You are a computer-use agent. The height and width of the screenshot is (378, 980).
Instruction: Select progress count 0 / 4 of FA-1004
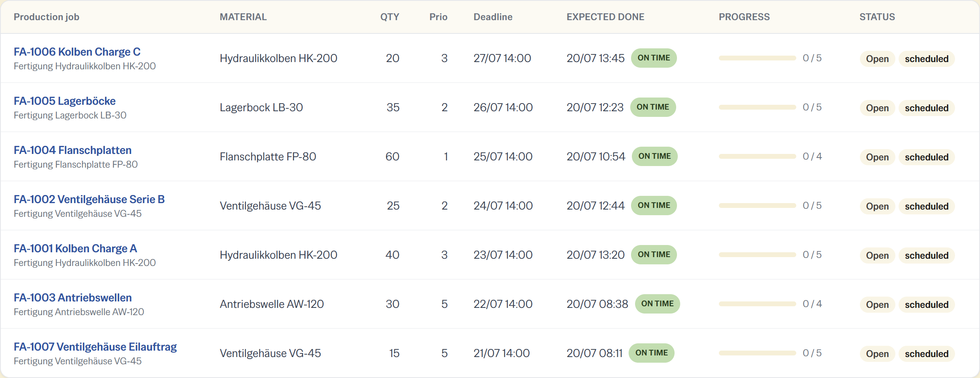pyautogui.click(x=812, y=156)
